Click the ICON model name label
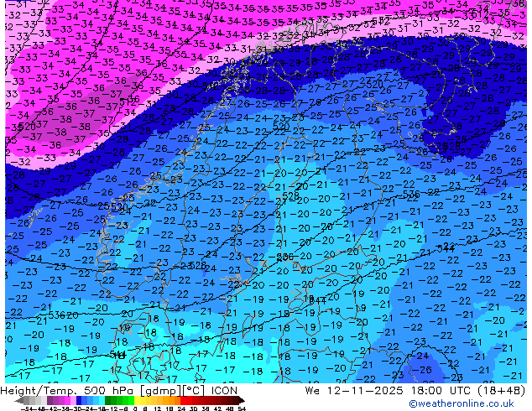Image resolution: width=532 pixels, height=411 pixels. [224, 391]
